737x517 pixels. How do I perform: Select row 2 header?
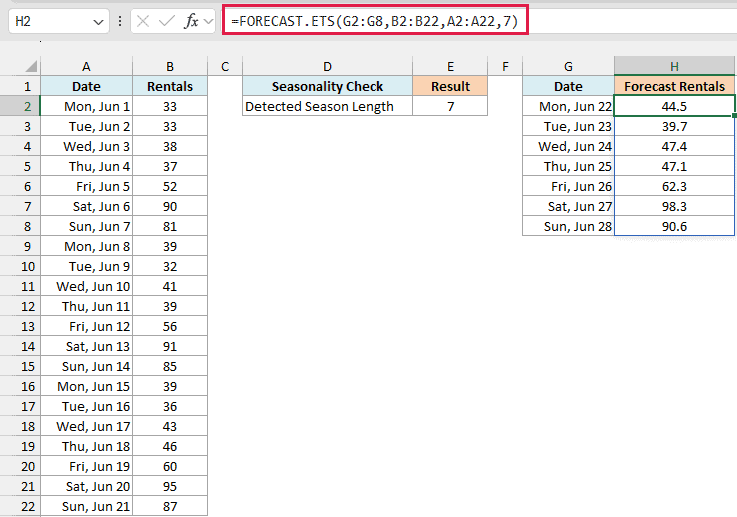20,106
